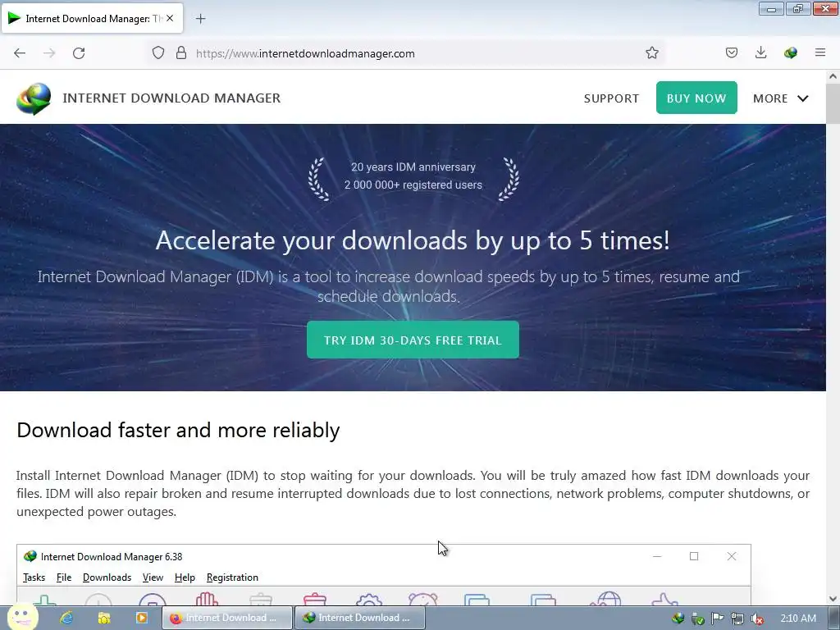Click the IDM globe logo in header

[34, 98]
